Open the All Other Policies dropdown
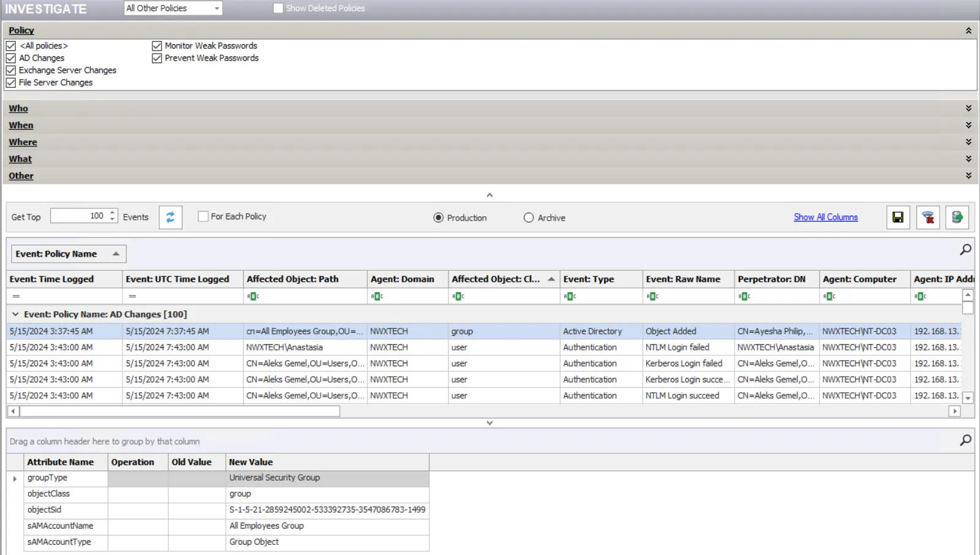This screenshot has width=980, height=555. coord(173,8)
